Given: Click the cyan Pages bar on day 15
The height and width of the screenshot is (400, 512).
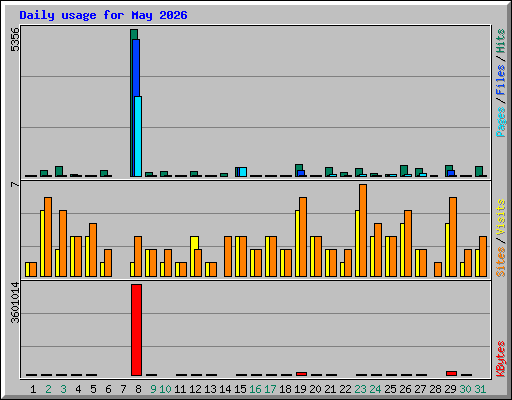Looking at the screenshot, I should (x=243, y=172).
